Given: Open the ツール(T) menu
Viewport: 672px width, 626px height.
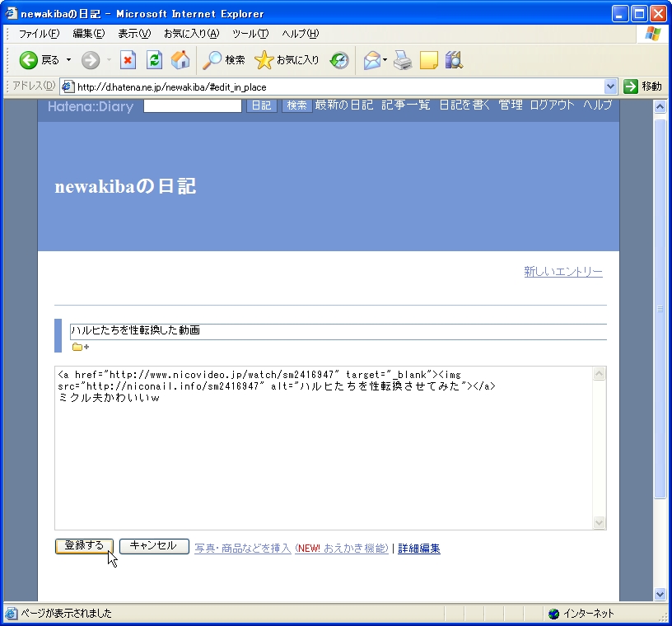Looking at the screenshot, I should click(x=250, y=34).
